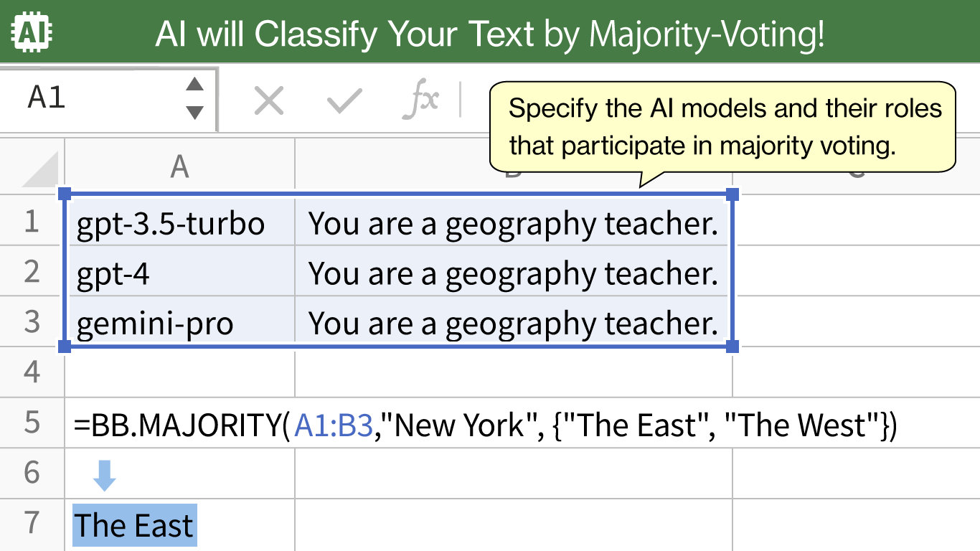Image resolution: width=980 pixels, height=551 pixels.
Task: Click the name box up arrow
Action: click(x=194, y=85)
